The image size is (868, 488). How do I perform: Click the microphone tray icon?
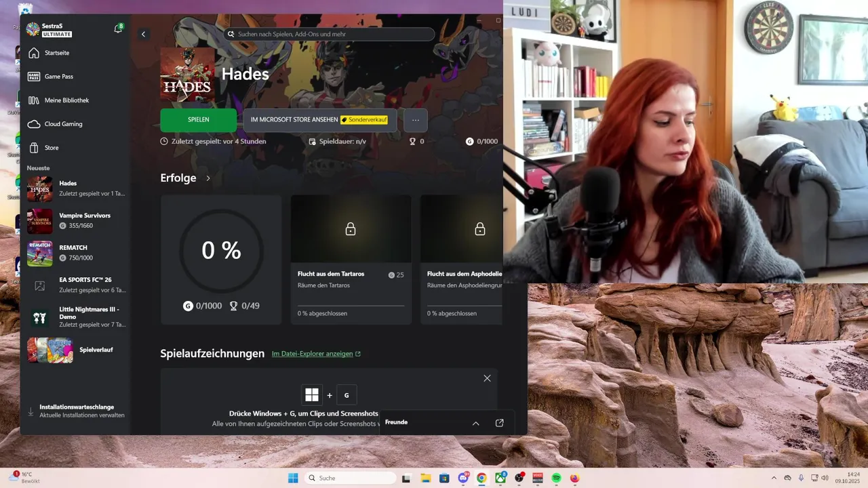[x=801, y=478]
